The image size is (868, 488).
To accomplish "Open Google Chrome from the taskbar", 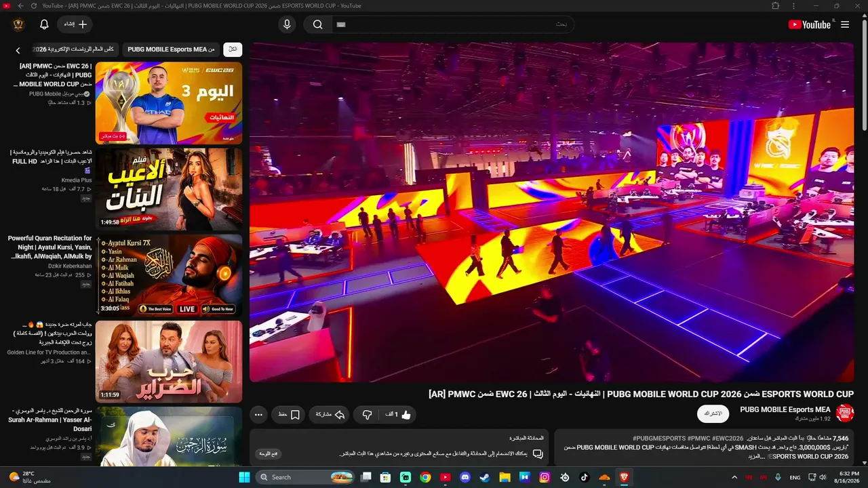I will (x=425, y=477).
